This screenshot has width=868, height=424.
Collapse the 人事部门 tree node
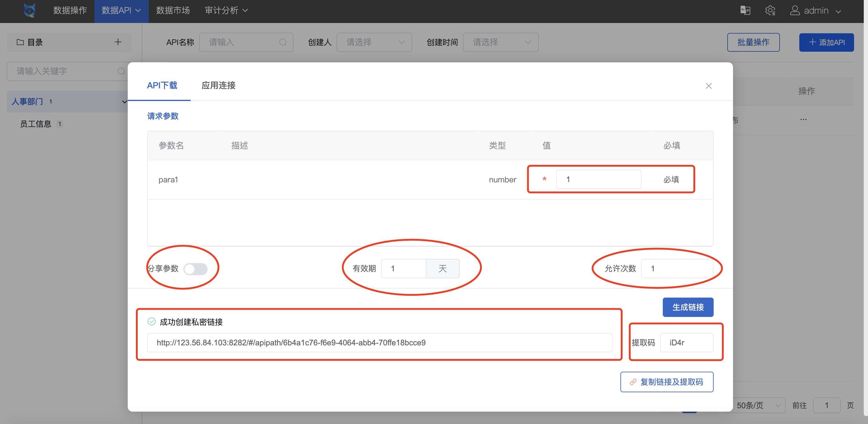point(124,101)
